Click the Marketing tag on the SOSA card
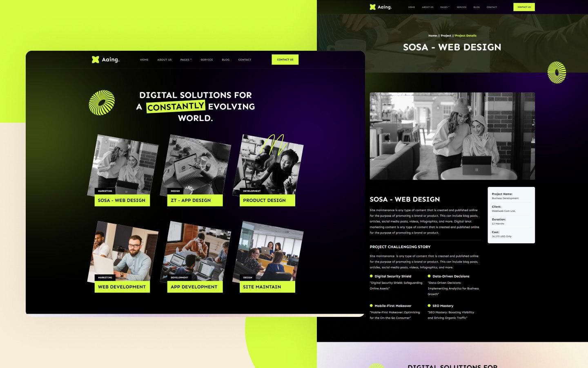Screen dimensions: 588x368 [x=105, y=191]
